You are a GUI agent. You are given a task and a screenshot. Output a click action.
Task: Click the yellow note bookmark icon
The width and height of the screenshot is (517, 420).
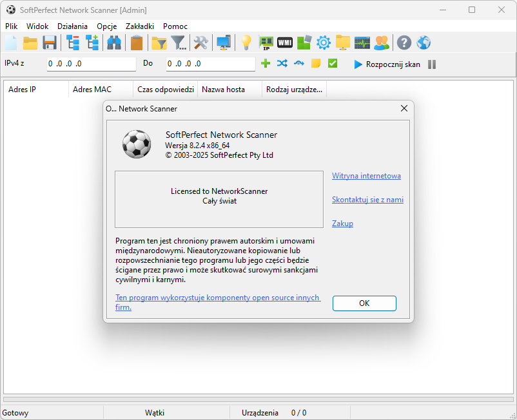(x=316, y=63)
